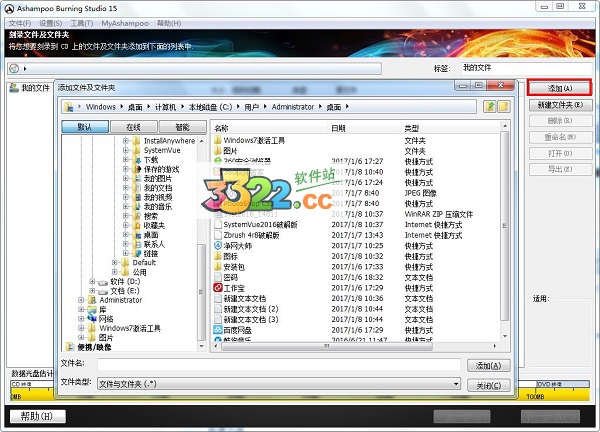Viewport: 600px width, 432px height.
Task: Click the 帮助(H) button at bottom
Action: pos(38,416)
